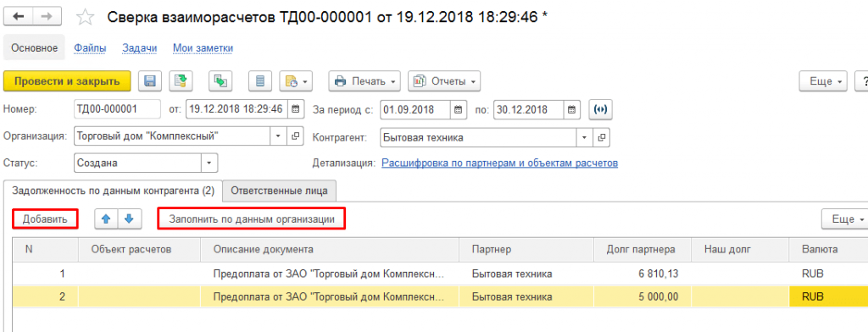Select row number 2 cell
The image size is (868, 332).
(46, 297)
